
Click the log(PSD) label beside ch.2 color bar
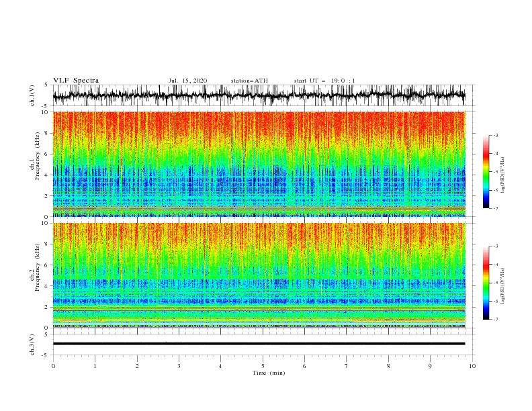click(x=503, y=286)
